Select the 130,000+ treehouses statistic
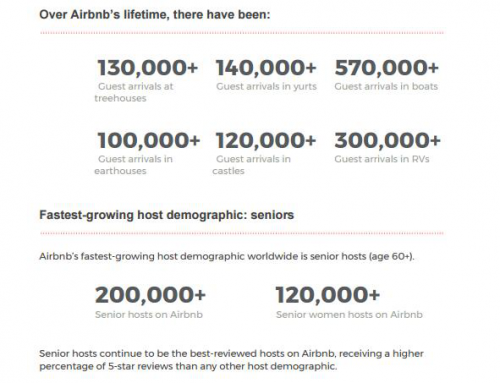The image size is (500, 383). coord(147,67)
